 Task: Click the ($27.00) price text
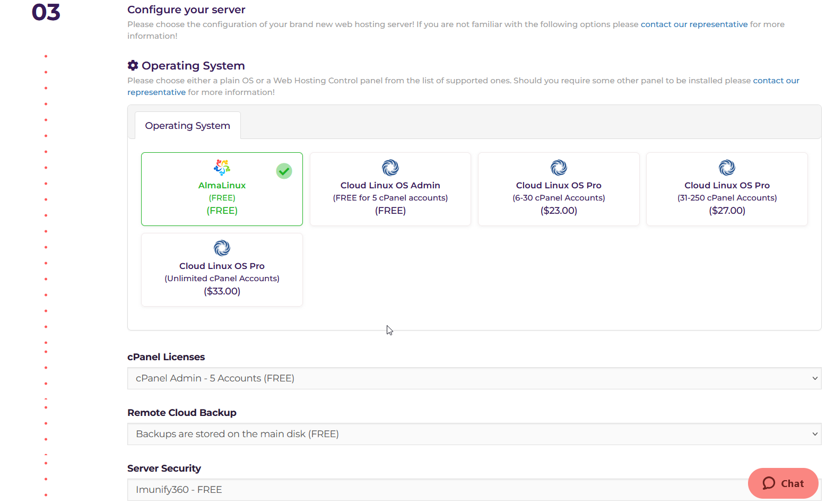pyautogui.click(x=727, y=211)
